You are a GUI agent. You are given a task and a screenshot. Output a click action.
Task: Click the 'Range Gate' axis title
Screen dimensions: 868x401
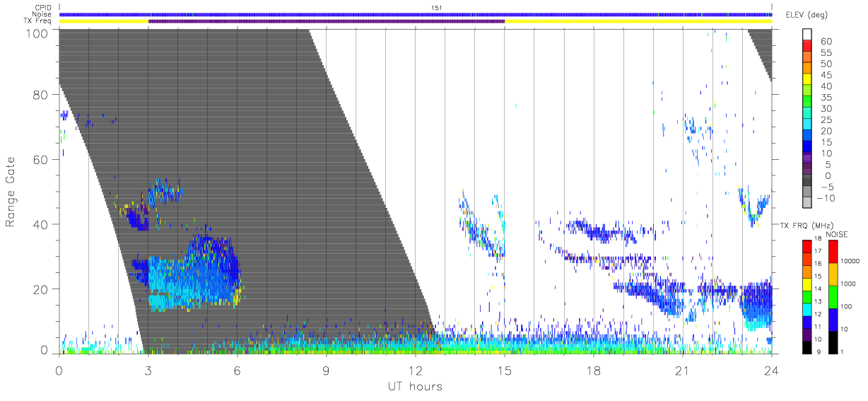pyautogui.click(x=11, y=192)
